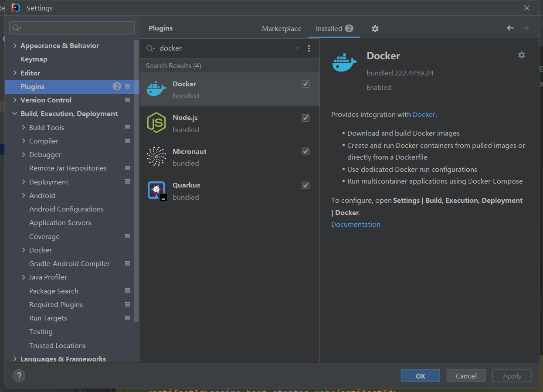Open the Documentation link
This screenshot has width=543, height=392.
(356, 224)
